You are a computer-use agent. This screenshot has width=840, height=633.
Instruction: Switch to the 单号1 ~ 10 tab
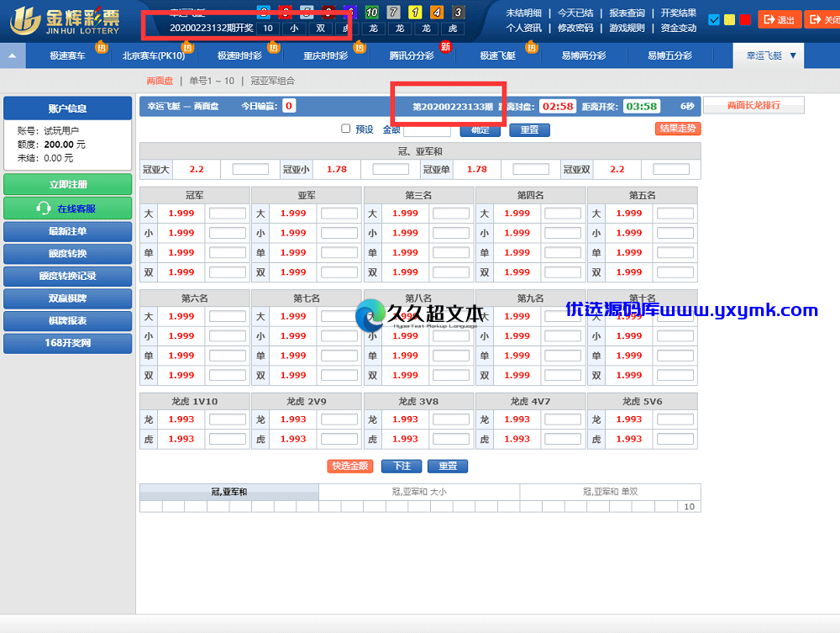pos(212,81)
